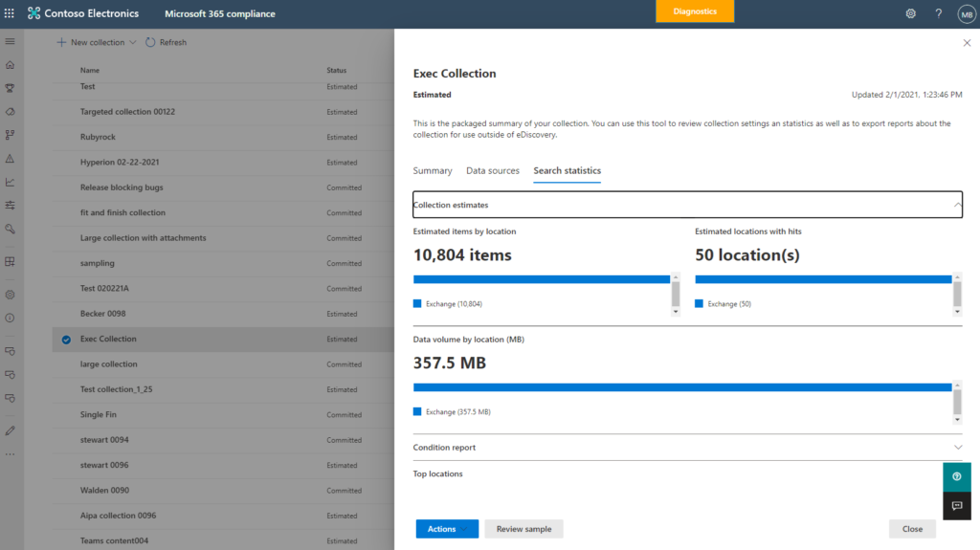This screenshot has height=550, width=980.
Task: Open the New collection dropdown
Action: 132,42
